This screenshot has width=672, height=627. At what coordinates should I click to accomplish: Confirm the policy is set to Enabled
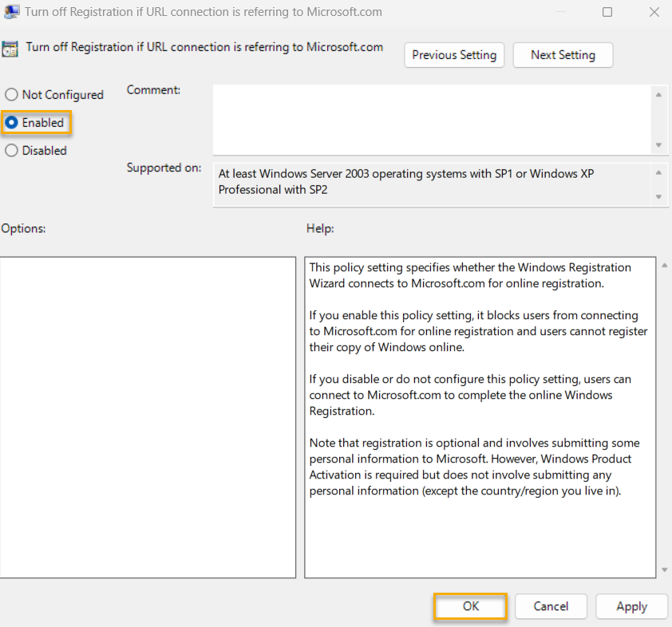[x=11, y=122]
